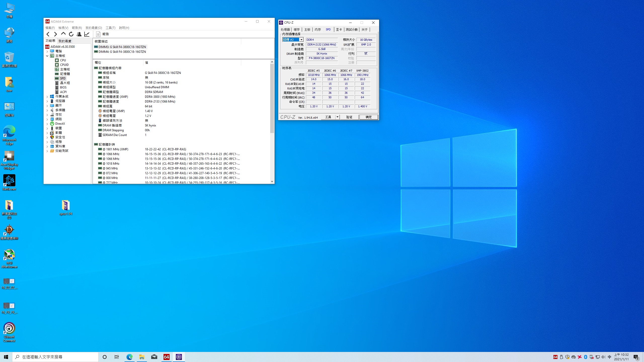Expand the 電腦 computer tree node

tap(47, 51)
